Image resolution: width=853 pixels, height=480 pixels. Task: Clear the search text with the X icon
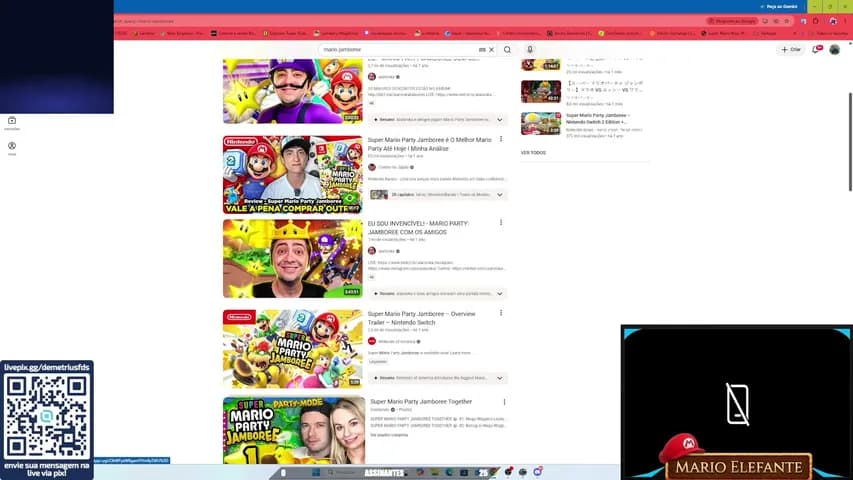point(491,50)
